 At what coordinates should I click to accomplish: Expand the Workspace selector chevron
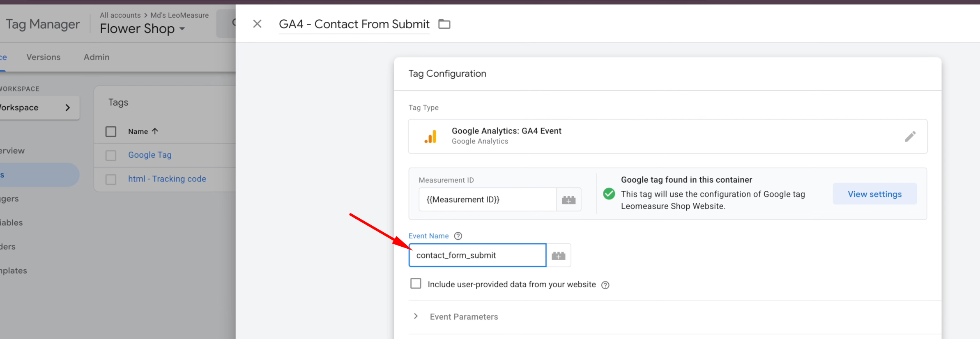tap(68, 108)
